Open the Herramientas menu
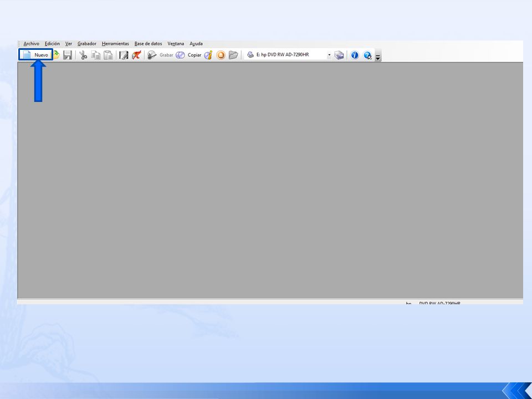Screen dimensions: 532x399 coord(115,44)
